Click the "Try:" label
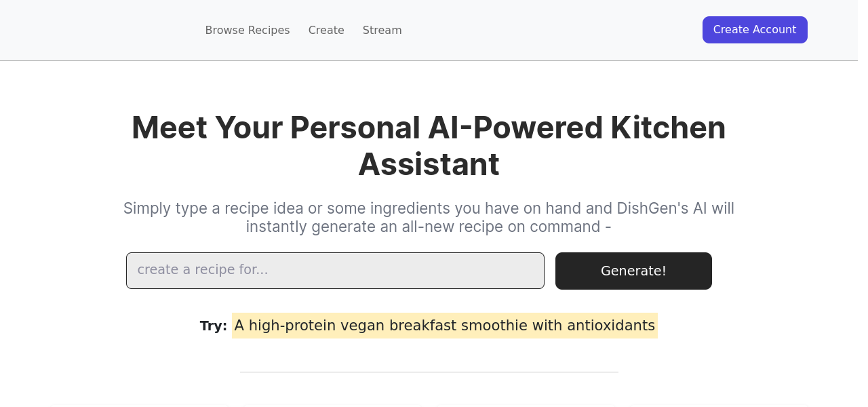The width and height of the screenshot is (868, 407). [213, 326]
